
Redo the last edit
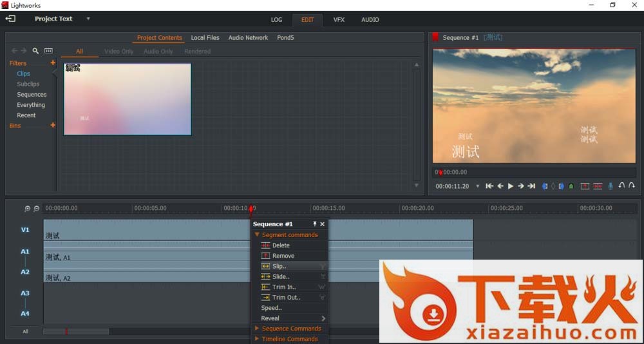[632, 186]
